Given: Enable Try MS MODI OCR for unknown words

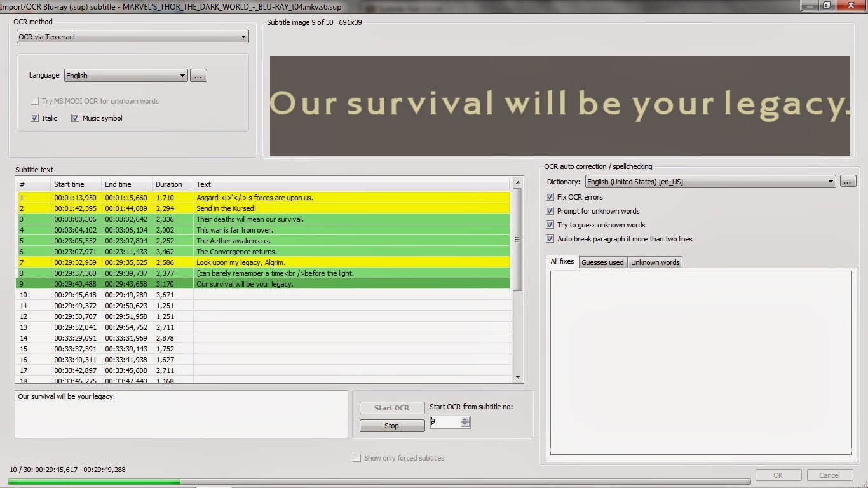Looking at the screenshot, I should [x=34, y=101].
